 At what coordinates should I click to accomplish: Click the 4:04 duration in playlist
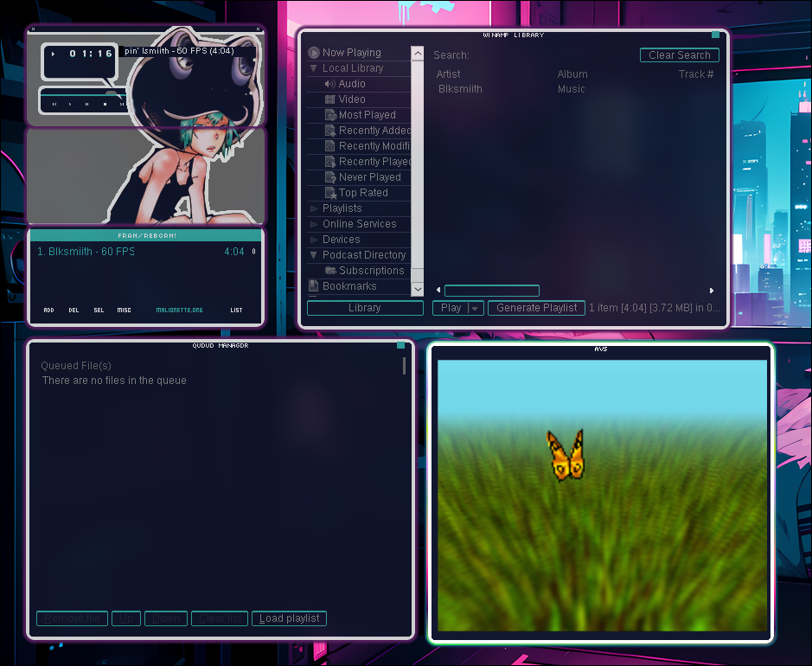coord(234,252)
